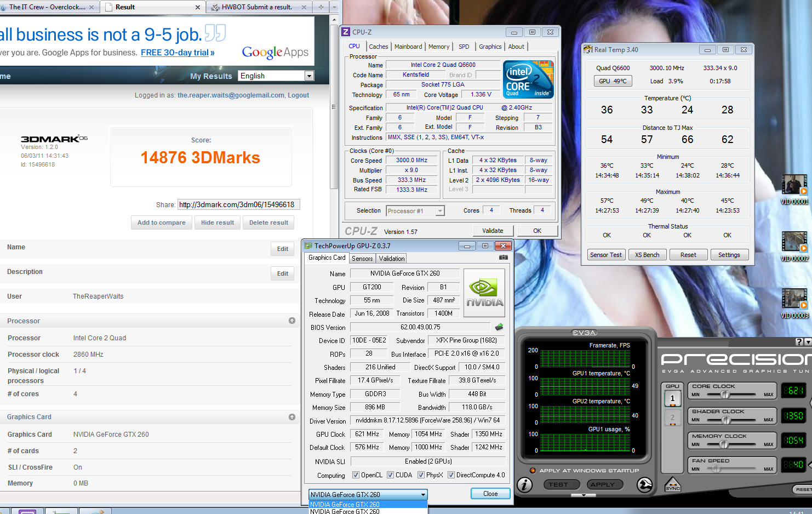Click Add to compare button
The width and height of the screenshot is (812, 514).
coord(162,222)
